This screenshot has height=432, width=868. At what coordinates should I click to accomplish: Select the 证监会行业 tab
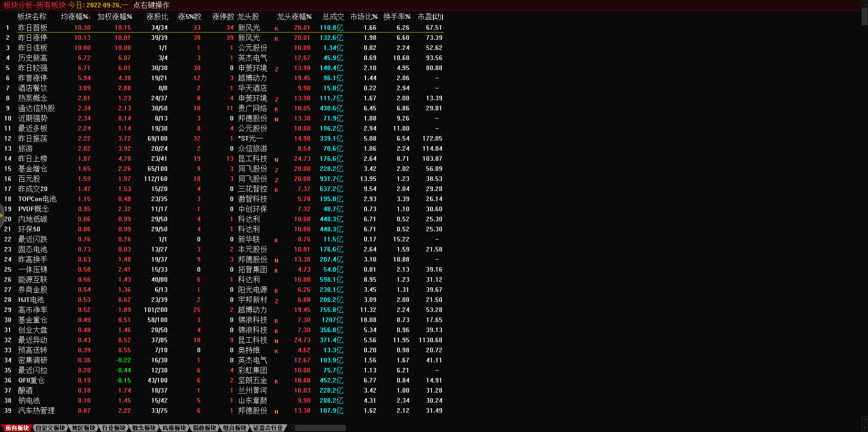coord(268,428)
